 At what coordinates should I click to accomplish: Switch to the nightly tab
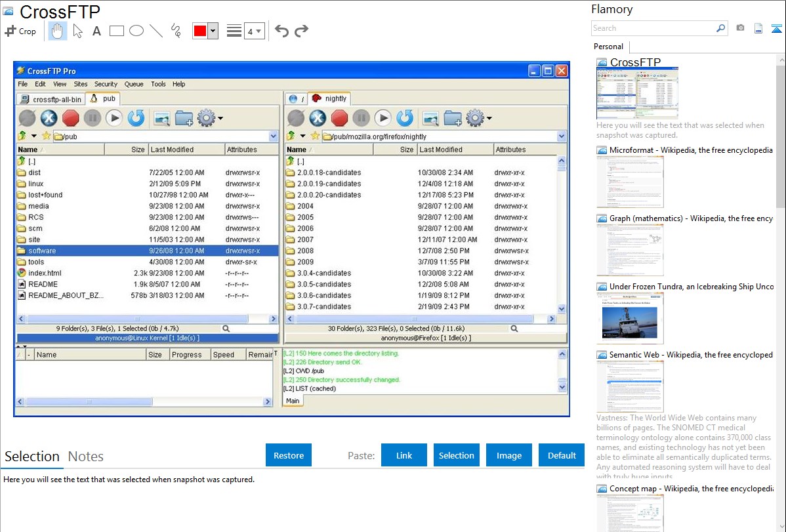(x=329, y=98)
